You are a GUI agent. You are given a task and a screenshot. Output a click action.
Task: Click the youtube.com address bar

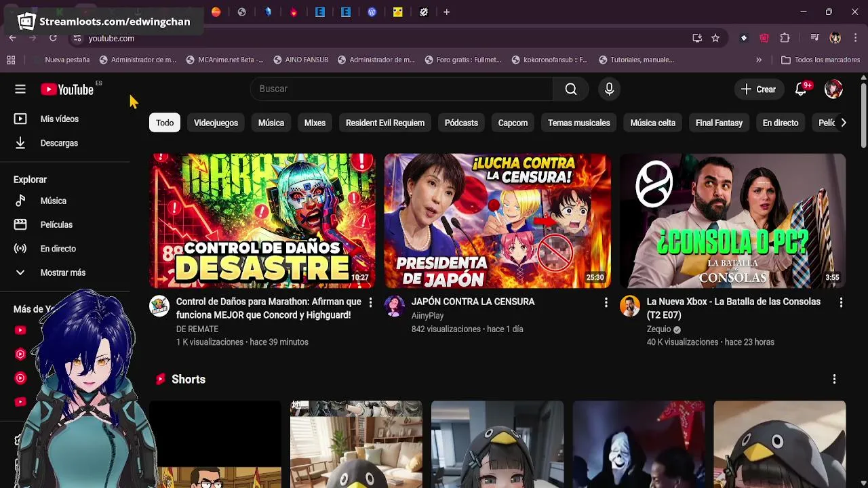click(380, 39)
